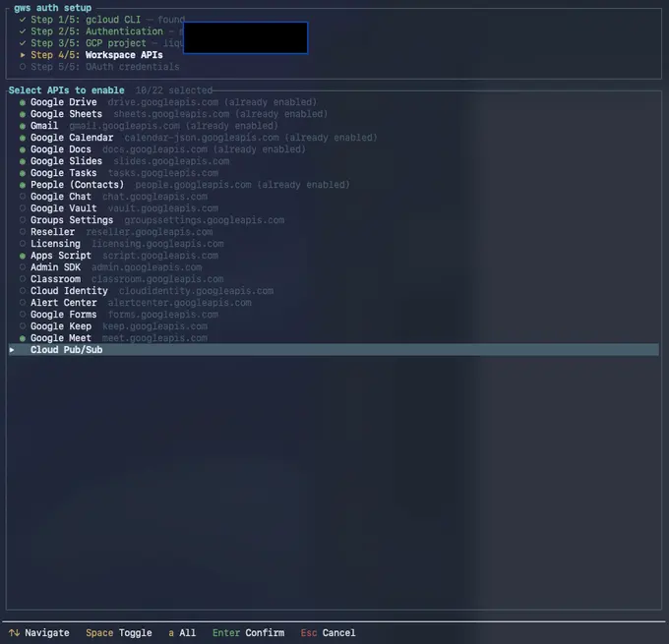Click 'cloudidentity.googleapis.com' text
This screenshot has height=644, width=669.
(x=196, y=291)
